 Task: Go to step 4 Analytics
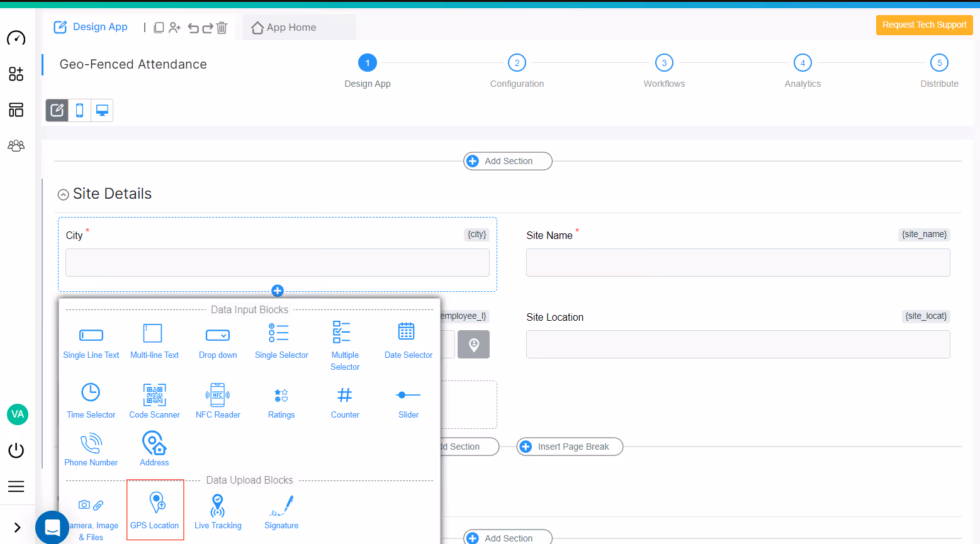coord(803,63)
